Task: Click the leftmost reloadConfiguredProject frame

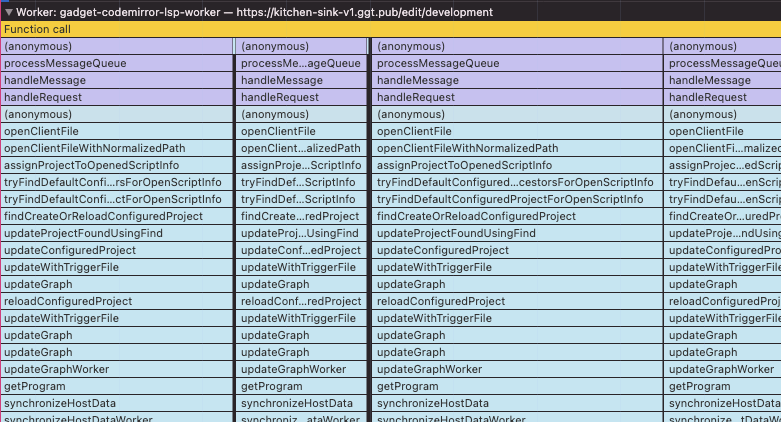Action: click(116, 301)
